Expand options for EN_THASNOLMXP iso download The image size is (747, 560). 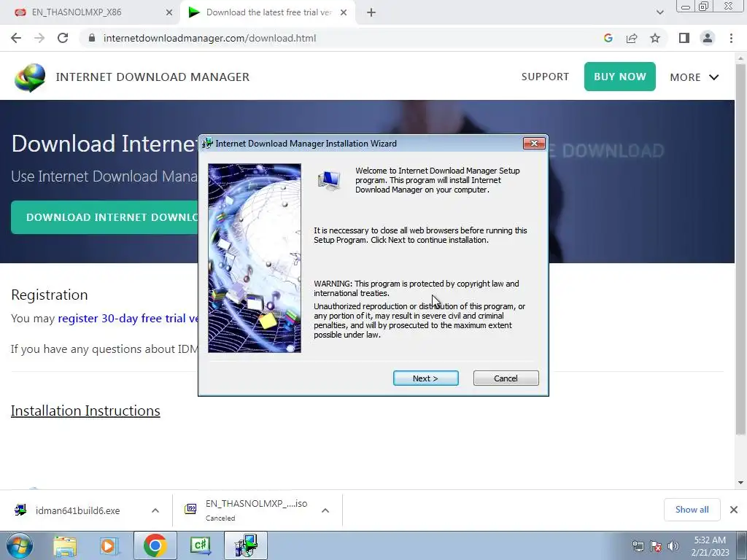[x=325, y=510]
